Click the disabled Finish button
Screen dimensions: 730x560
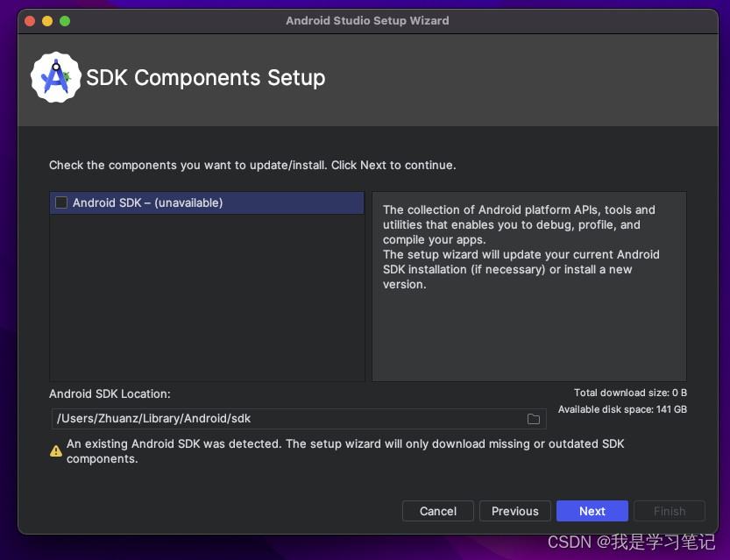[670, 511]
